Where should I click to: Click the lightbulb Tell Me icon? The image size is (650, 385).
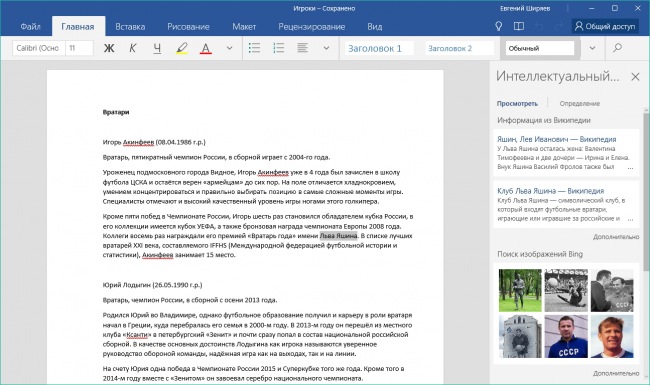point(499,27)
